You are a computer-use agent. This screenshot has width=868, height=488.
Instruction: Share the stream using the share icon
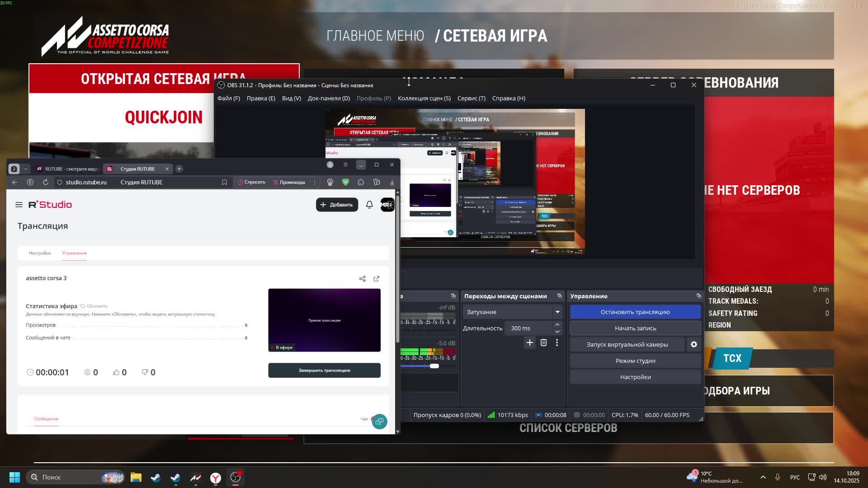click(363, 279)
